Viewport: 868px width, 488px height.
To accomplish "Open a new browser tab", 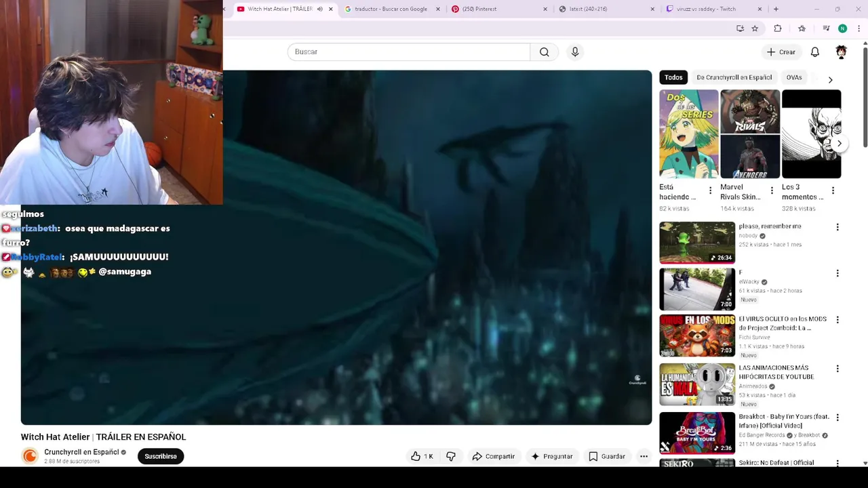I will tap(776, 9).
